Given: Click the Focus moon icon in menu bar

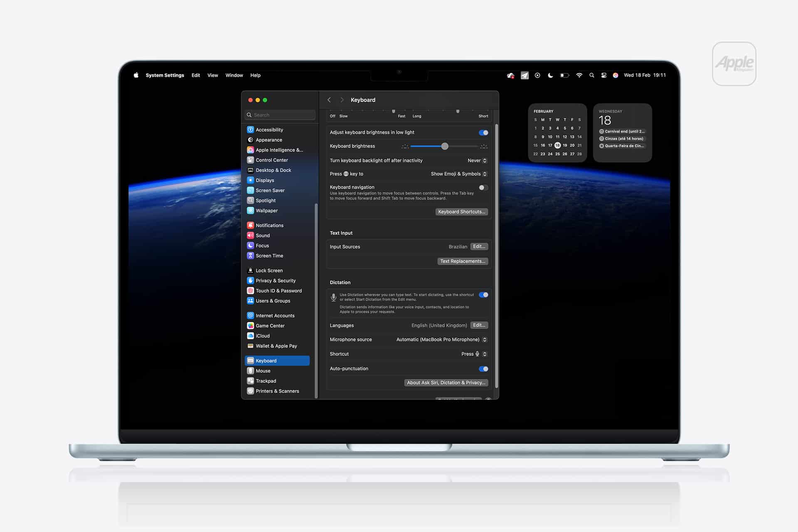Looking at the screenshot, I should point(550,75).
